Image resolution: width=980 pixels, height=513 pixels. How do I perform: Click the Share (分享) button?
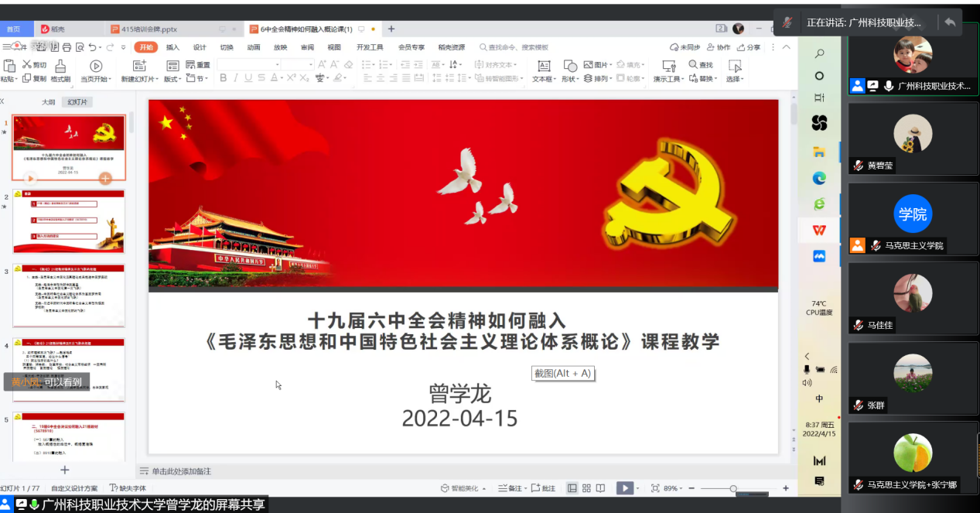(x=749, y=47)
